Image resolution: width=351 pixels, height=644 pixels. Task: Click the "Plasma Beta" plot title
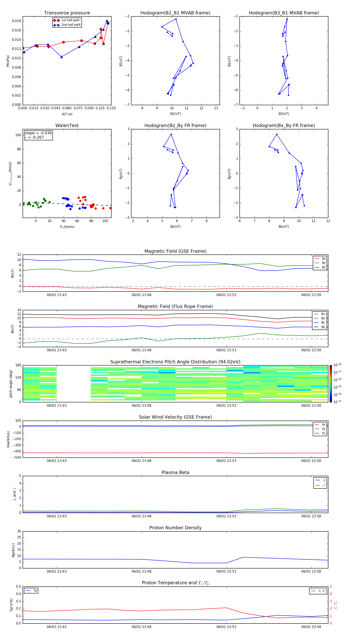point(175,472)
